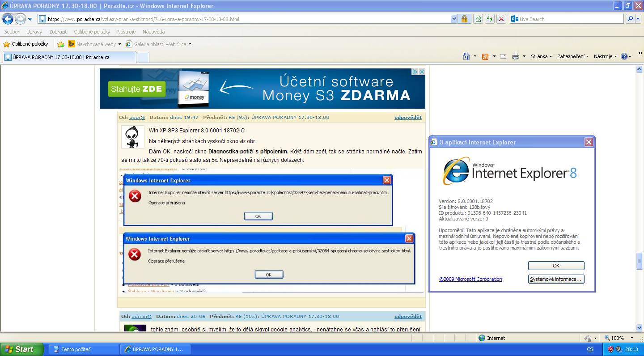
Task: Click the add to favorites bar icon
Action: (x=61, y=44)
